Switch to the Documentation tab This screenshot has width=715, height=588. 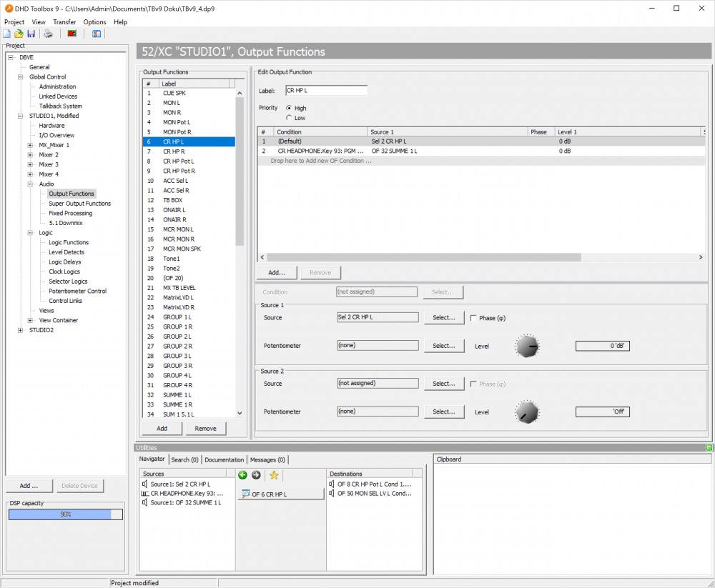[224, 459]
